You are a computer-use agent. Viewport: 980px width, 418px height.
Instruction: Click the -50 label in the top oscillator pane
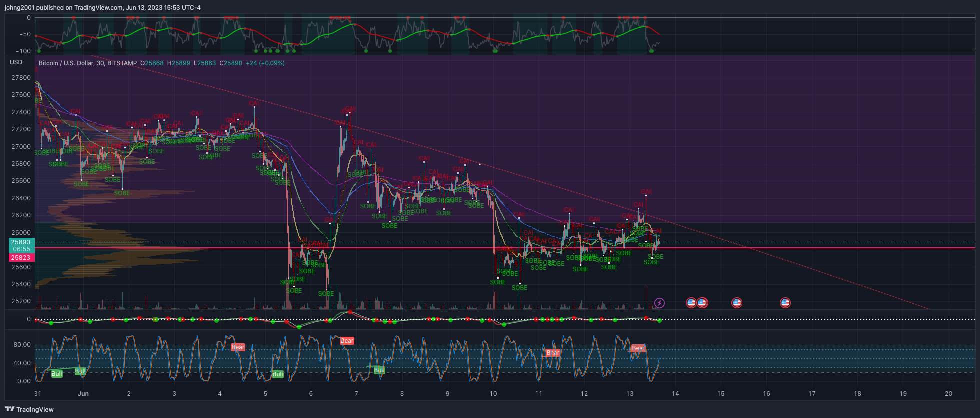click(x=25, y=34)
